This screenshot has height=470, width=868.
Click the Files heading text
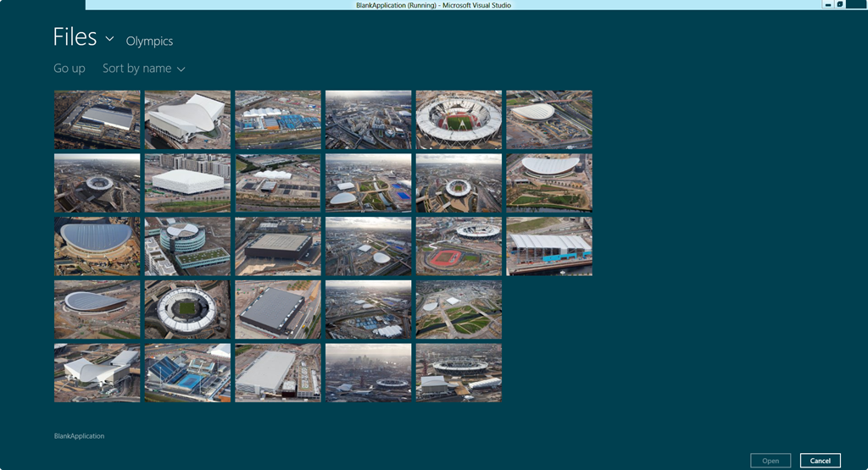(x=75, y=37)
